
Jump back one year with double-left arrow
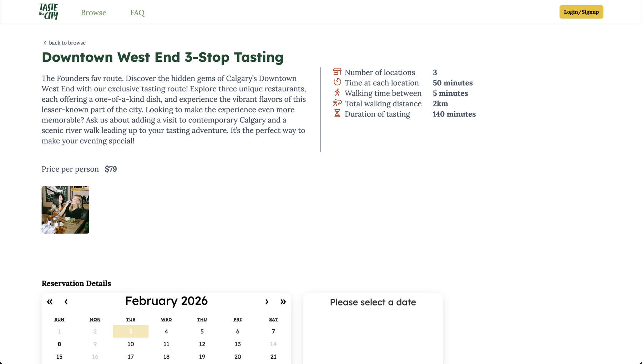(50, 302)
